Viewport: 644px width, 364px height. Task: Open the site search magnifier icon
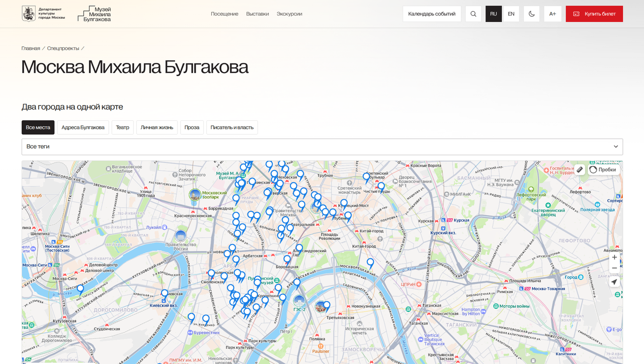coord(473,14)
